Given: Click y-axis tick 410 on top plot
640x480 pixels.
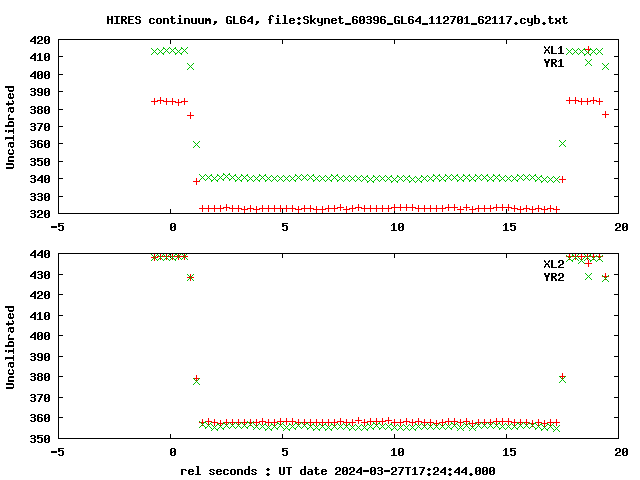Looking at the screenshot, I should pos(40,57).
